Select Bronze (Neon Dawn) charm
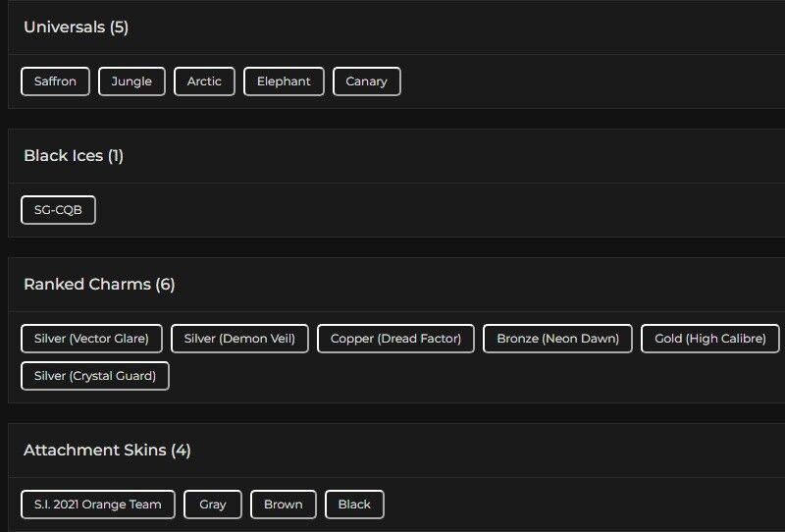 (557, 339)
